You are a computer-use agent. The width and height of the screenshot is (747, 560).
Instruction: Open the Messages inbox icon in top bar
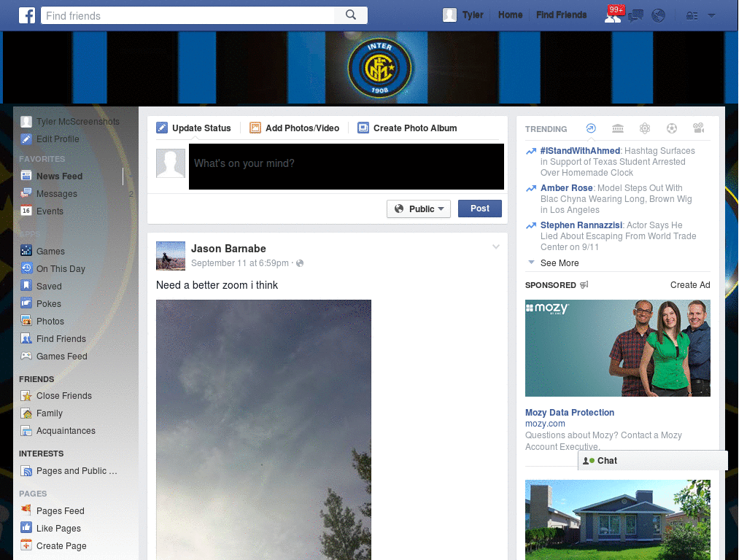(x=636, y=15)
